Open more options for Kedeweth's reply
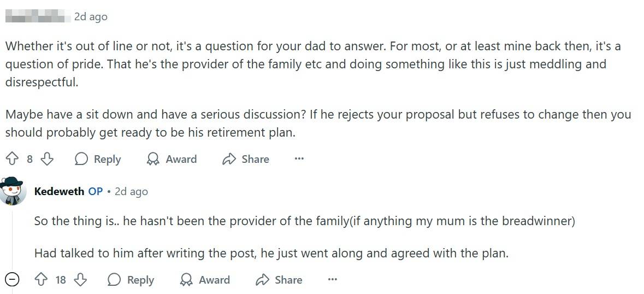 click(332, 280)
